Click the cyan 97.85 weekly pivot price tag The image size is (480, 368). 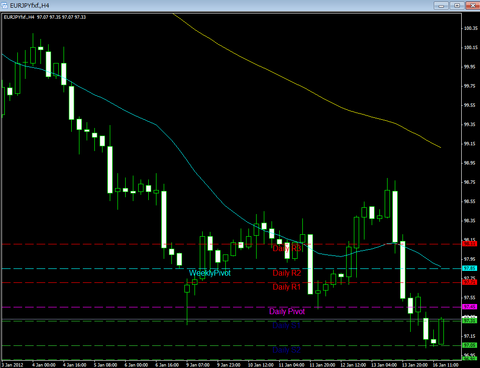(x=470, y=268)
